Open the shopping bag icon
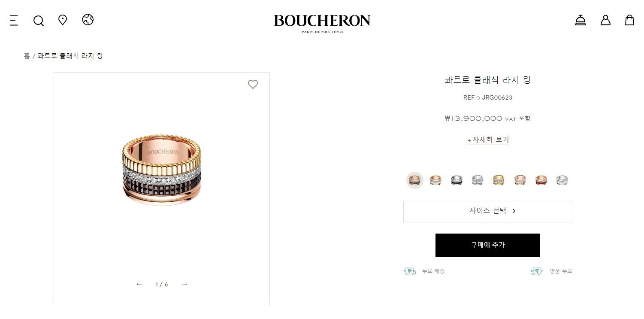This screenshot has width=644, height=319. tap(629, 20)
